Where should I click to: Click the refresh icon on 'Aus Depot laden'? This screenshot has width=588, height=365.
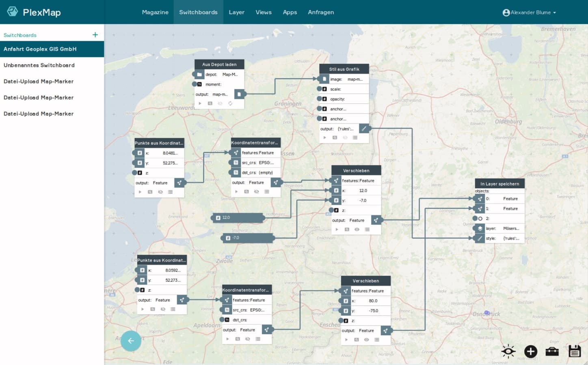point(230,103)
